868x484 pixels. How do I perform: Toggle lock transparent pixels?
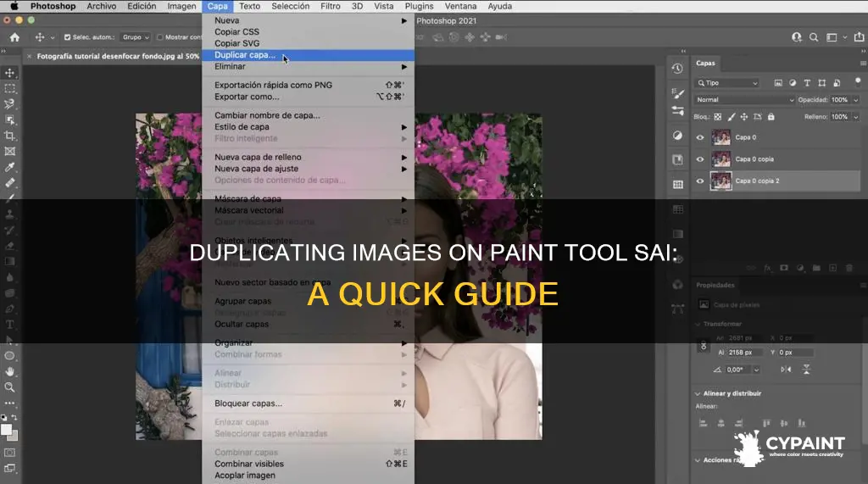(718, 117)
